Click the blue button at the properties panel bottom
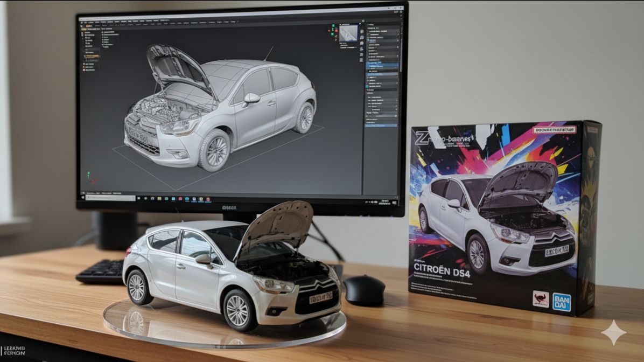 point(381,126)
